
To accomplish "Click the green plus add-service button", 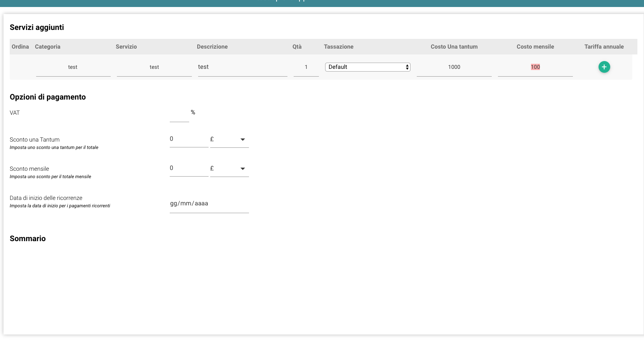I will 604,67.
